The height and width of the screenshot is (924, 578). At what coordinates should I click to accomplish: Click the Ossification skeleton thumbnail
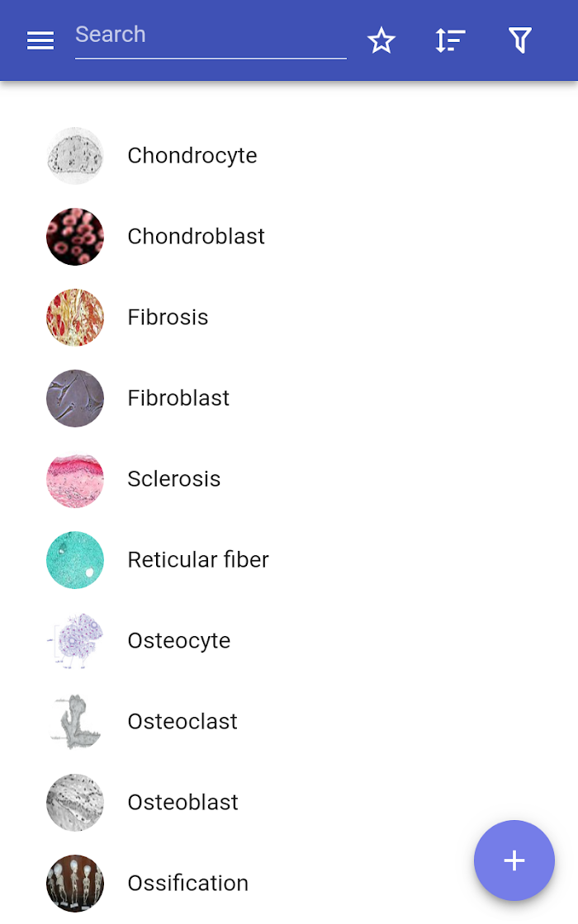tap(75, 883)
